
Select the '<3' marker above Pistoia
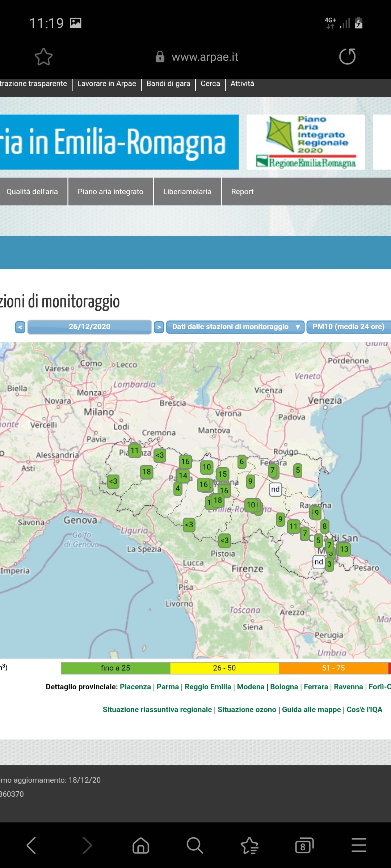coord(224,540)
